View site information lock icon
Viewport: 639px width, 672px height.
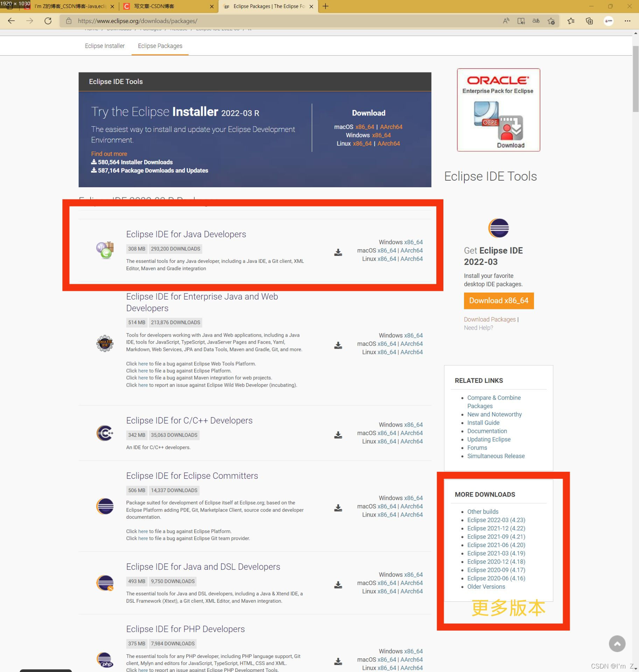69,21
